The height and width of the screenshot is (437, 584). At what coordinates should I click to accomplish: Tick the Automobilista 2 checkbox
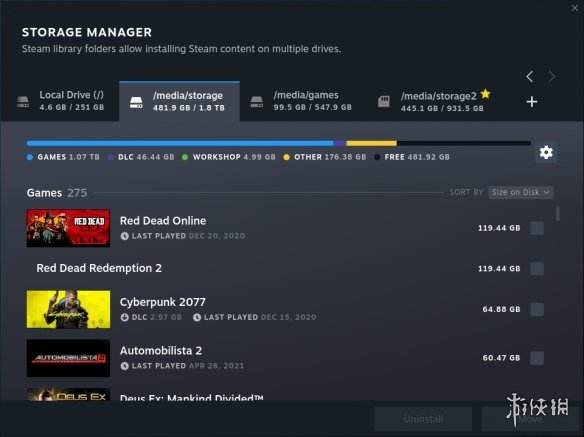[537, 358]
